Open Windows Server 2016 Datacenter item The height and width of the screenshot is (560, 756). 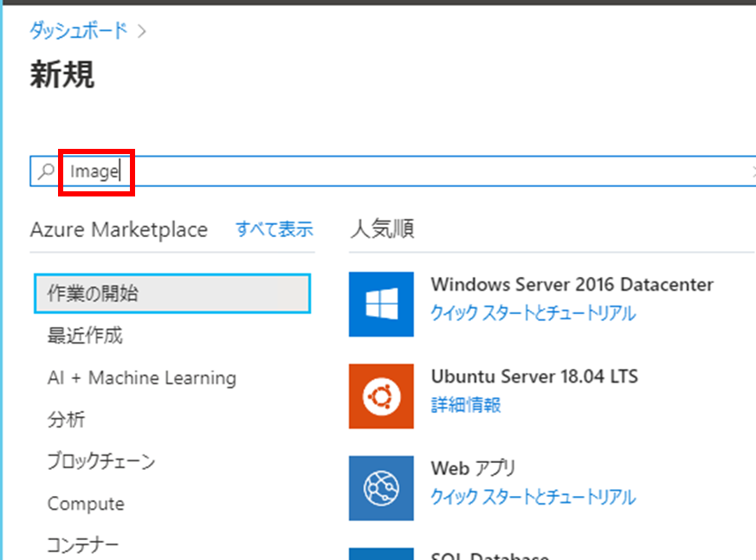(572, 285)
